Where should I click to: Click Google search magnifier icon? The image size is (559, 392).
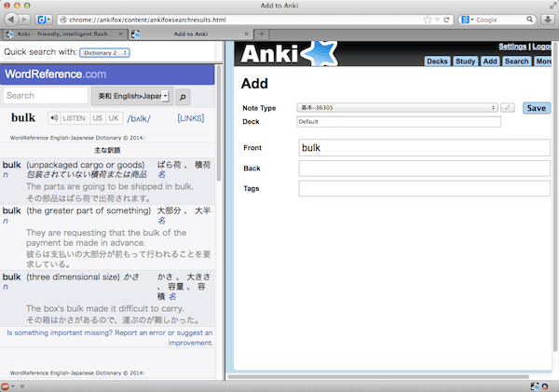point(530,20)
